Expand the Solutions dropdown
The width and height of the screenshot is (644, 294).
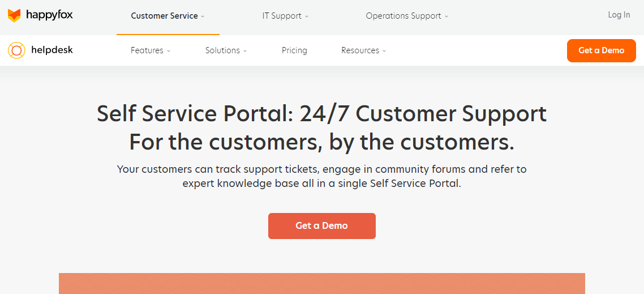pos(226,50)
